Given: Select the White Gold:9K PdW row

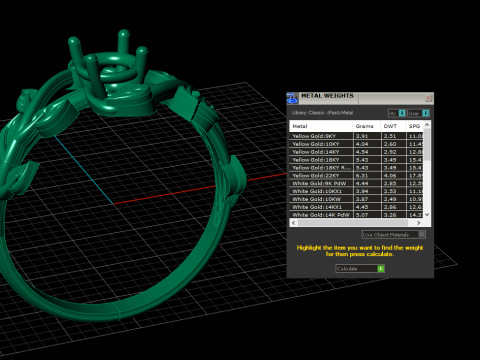Looking at the screenshot, I should pyautogui.click(x=356, y=183).
